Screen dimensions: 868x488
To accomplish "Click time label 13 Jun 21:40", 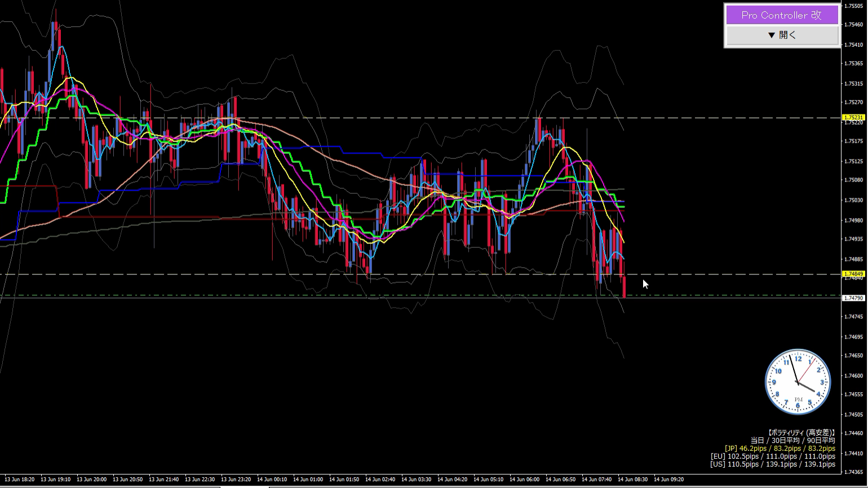I will 164,480.
